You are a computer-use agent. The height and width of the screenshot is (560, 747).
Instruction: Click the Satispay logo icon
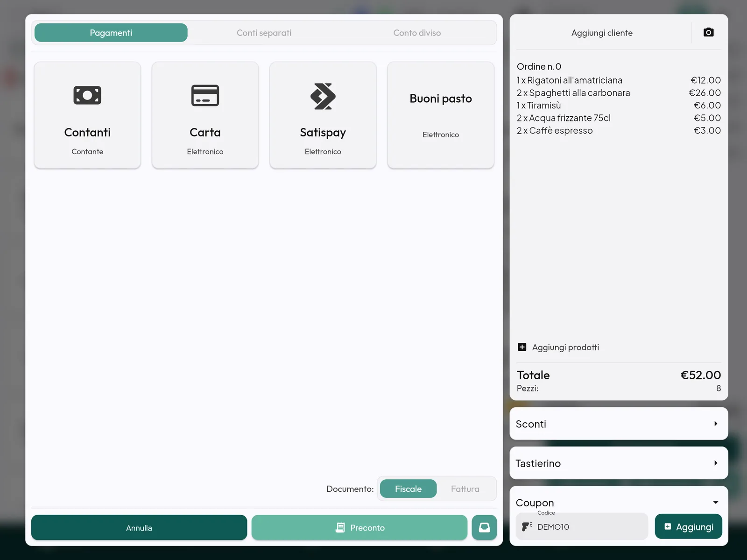[323, 96]
